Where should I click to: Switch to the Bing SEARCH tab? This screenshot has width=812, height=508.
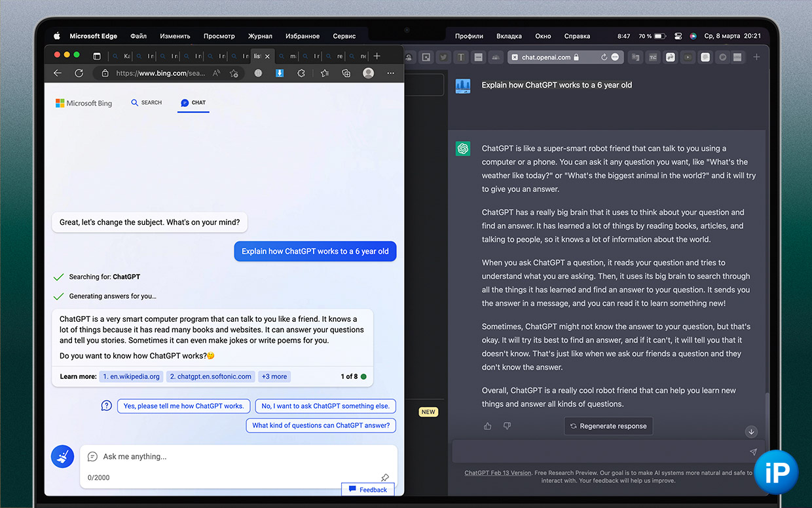[x=146, y=103]
